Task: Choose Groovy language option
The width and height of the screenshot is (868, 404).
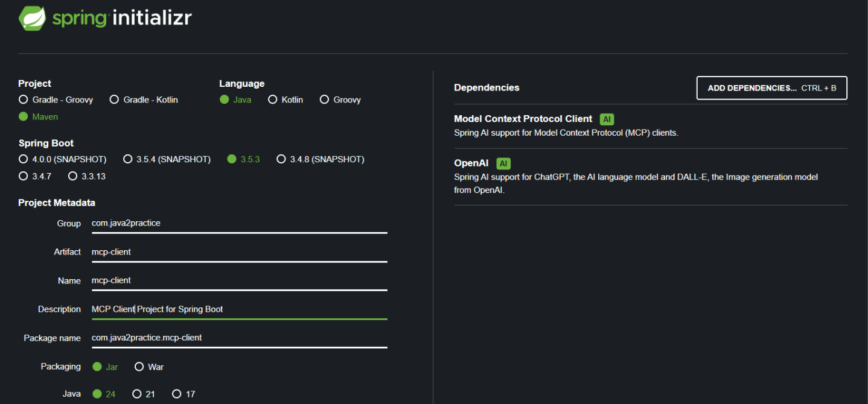Action: coord(325,99)
